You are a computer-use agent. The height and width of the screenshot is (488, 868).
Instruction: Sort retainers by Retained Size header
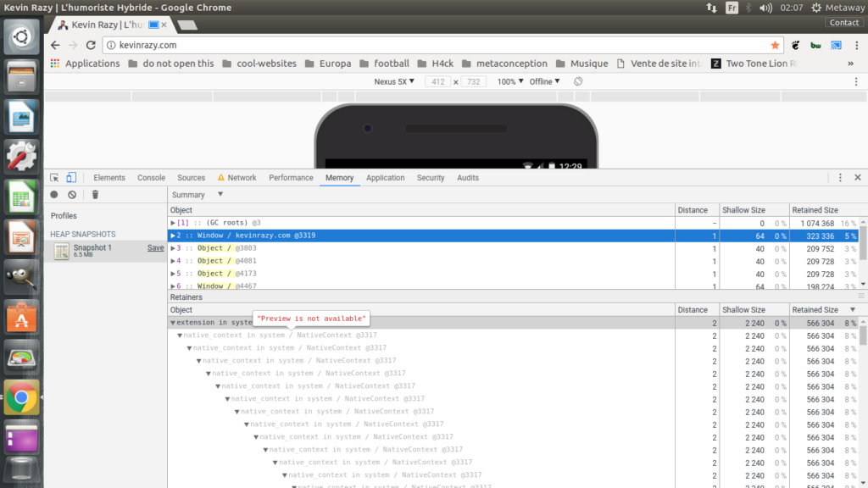point(824,310)
